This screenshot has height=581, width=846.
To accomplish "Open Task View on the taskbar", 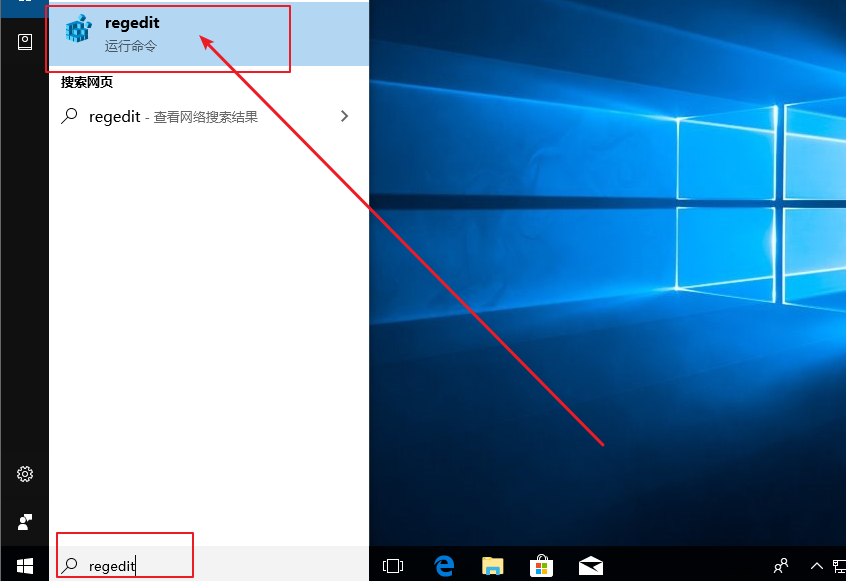I will click(x=393, y=565).
